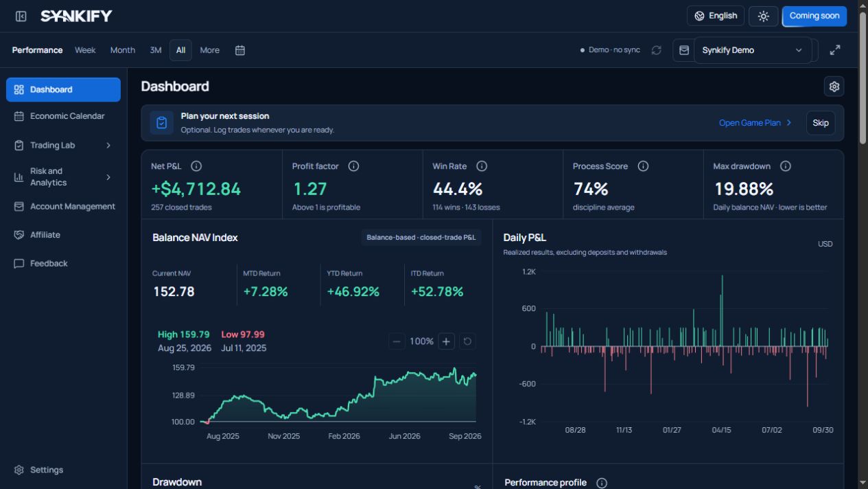Open dashboard settings gear icon
This screenshot has height=489, width=868.
834,87
